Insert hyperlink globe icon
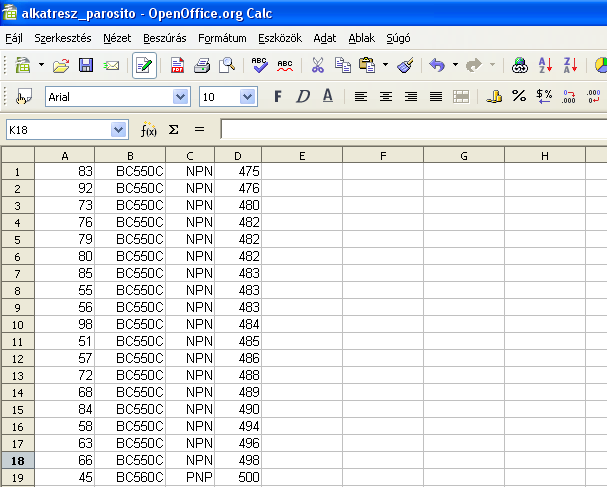 click(x=520, y=65)
